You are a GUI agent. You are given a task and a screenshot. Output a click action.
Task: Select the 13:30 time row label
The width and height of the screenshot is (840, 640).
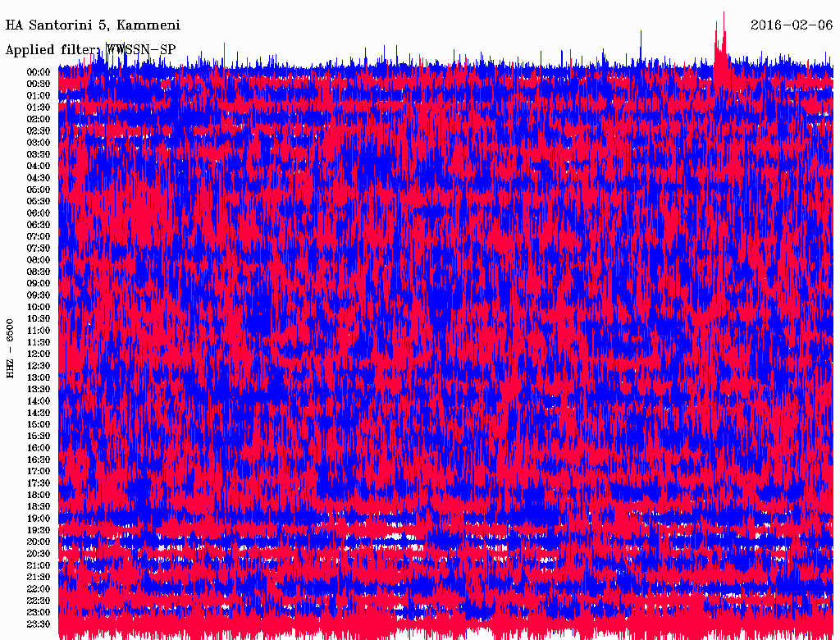(x=38, y=389)
